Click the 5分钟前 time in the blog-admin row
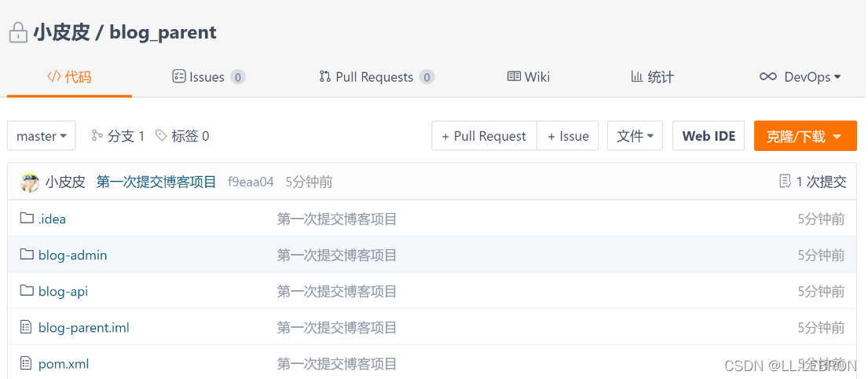The height and width of the screenshot is (379, 868). coord(822,255)
